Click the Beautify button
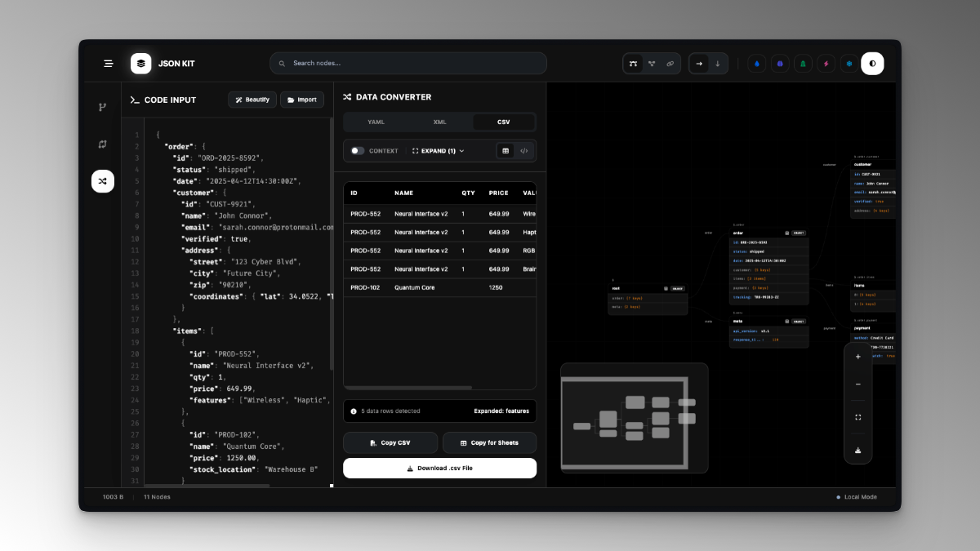Image resolution: width=980 pixels, height=551 pixels. point(252,100)
